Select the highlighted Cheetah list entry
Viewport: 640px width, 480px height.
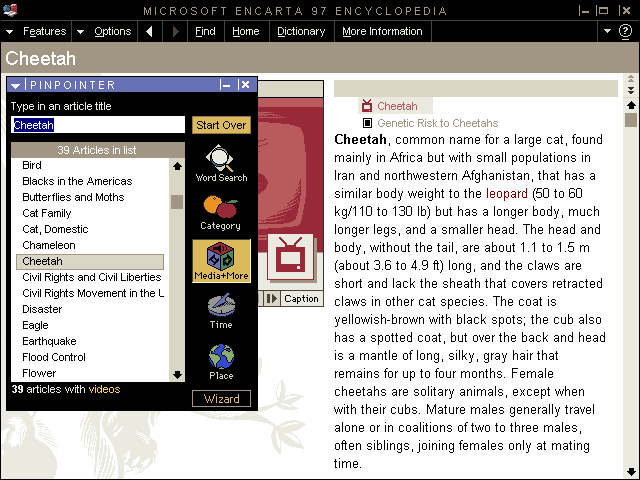pos(90,261)
